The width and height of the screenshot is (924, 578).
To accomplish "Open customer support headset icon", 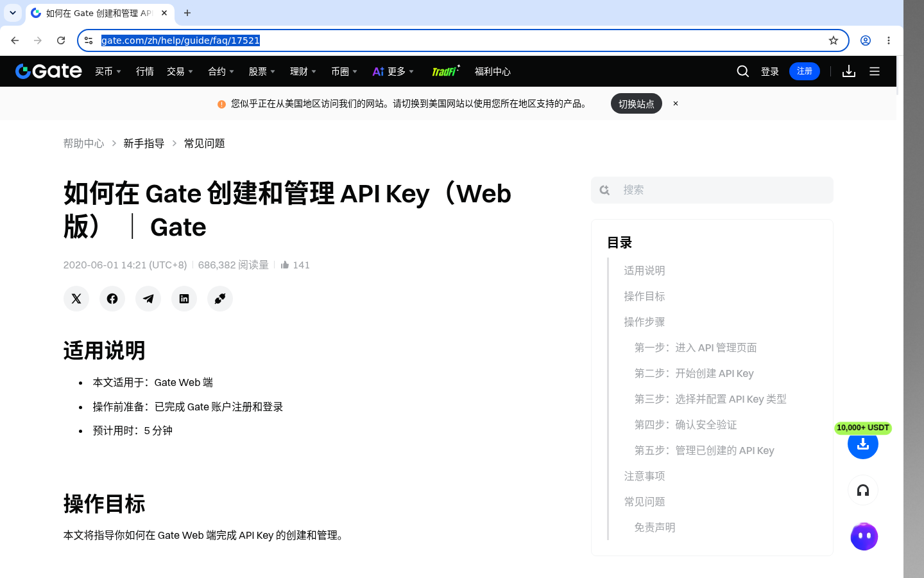I will [863, 491].
